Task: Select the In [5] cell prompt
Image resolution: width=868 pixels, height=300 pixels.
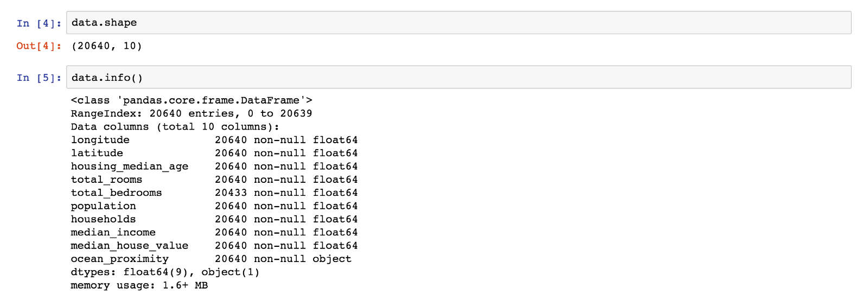Action: tap(39, 78)
